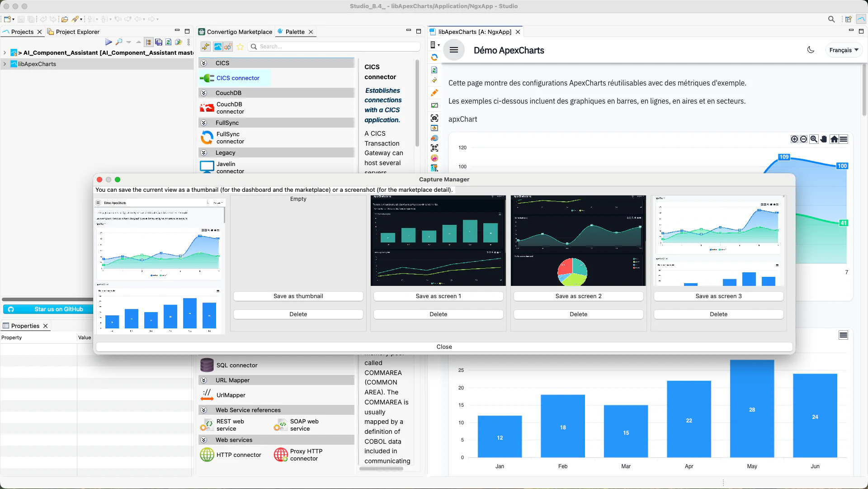
Task: Switch to the Convertigo Marketplace tab
Action: (x=239, y=32)
